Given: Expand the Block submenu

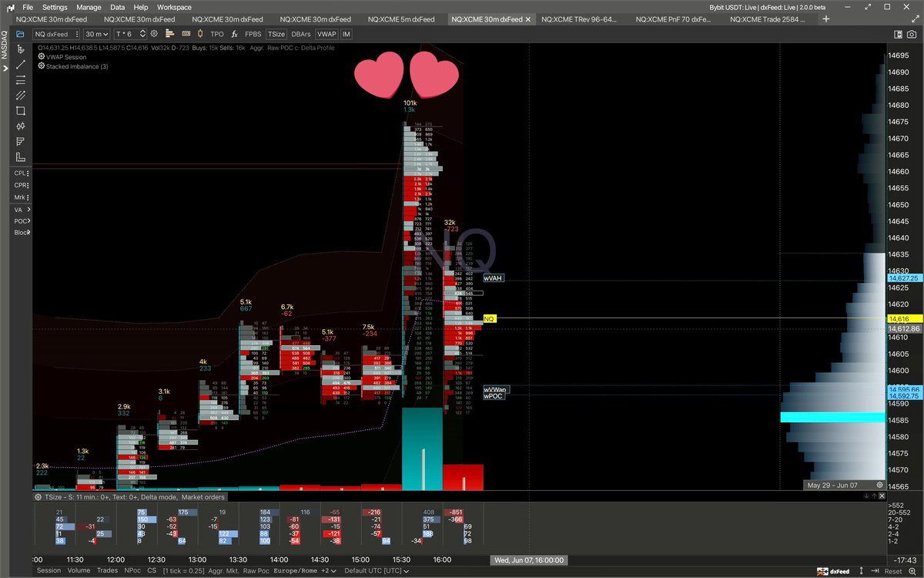Looking at the screenshot, I should click(29, 233).
